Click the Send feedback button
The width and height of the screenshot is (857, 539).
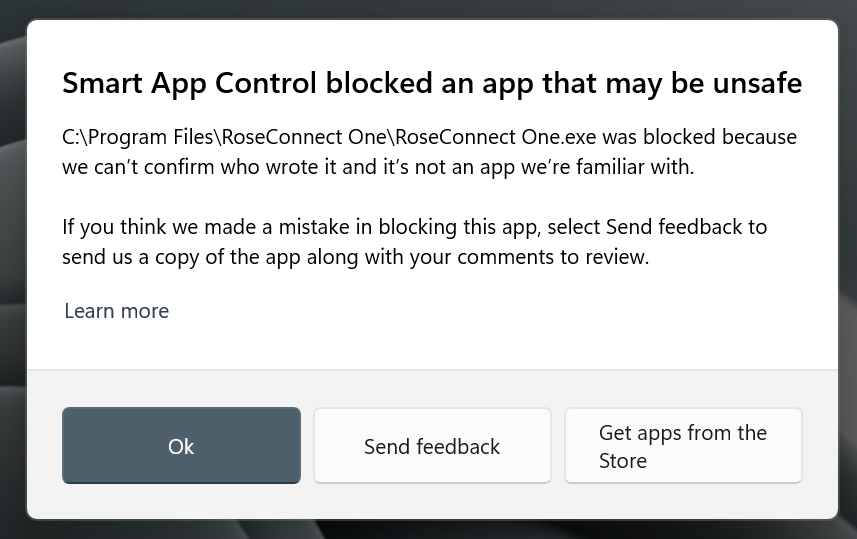(432, 446)
